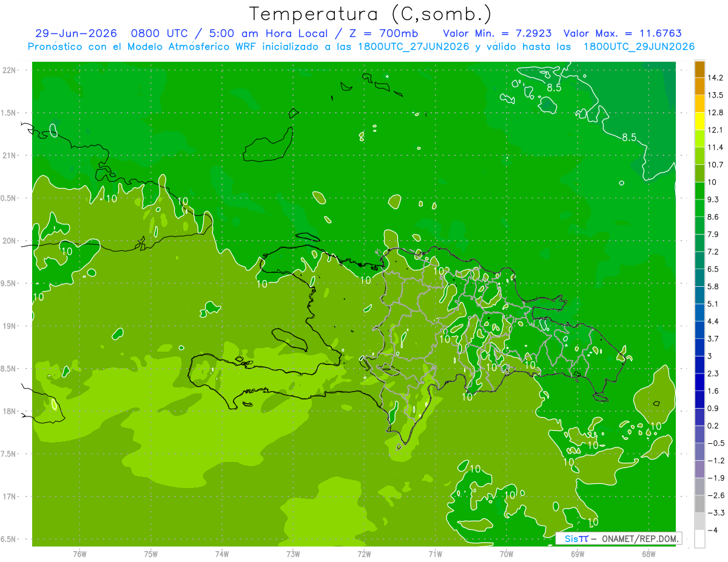
Task: Click the '17N' latitude axis label
Action: 10,497
